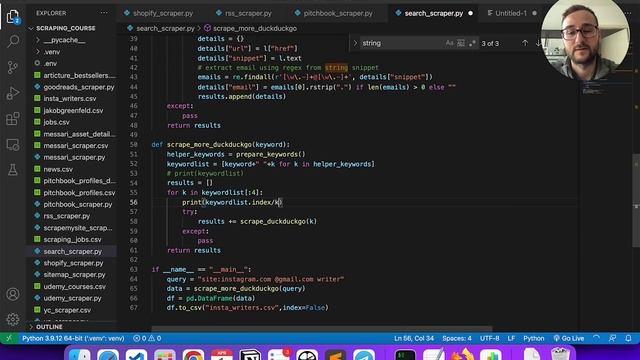Open messari_scraper.csv in explorer

[76, 146]
